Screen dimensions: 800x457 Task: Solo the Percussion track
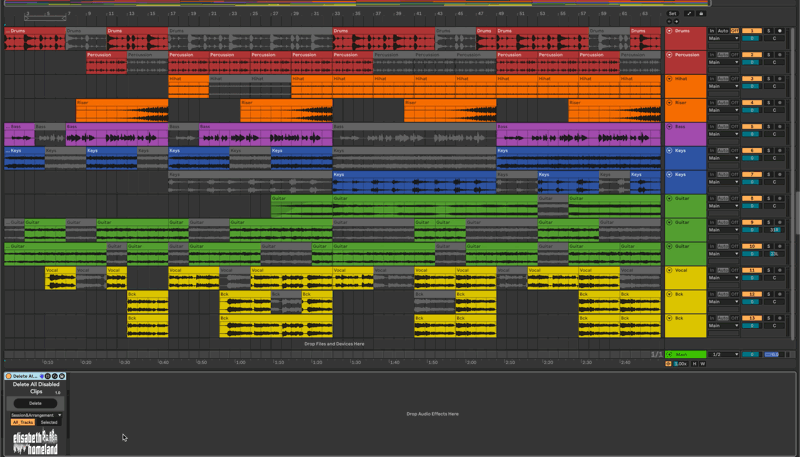point(768,55)
